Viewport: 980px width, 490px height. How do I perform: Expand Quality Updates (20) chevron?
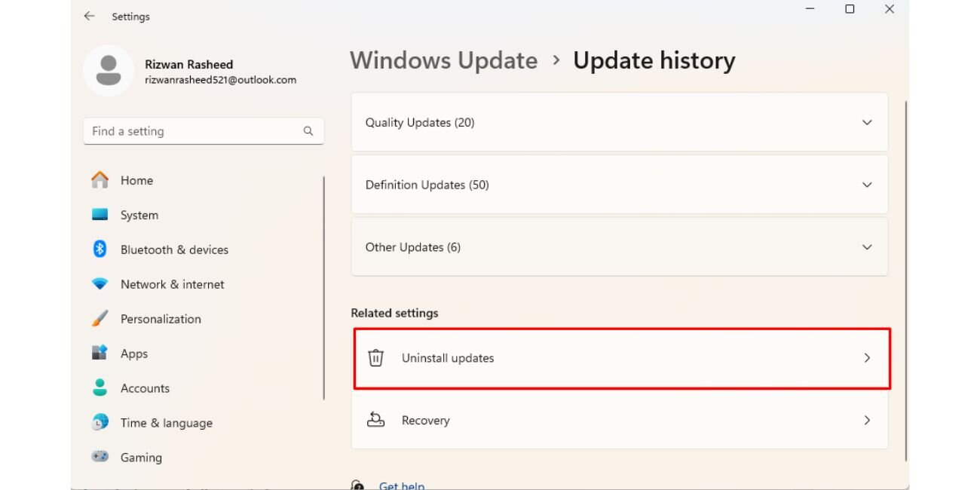pos(867,122)
